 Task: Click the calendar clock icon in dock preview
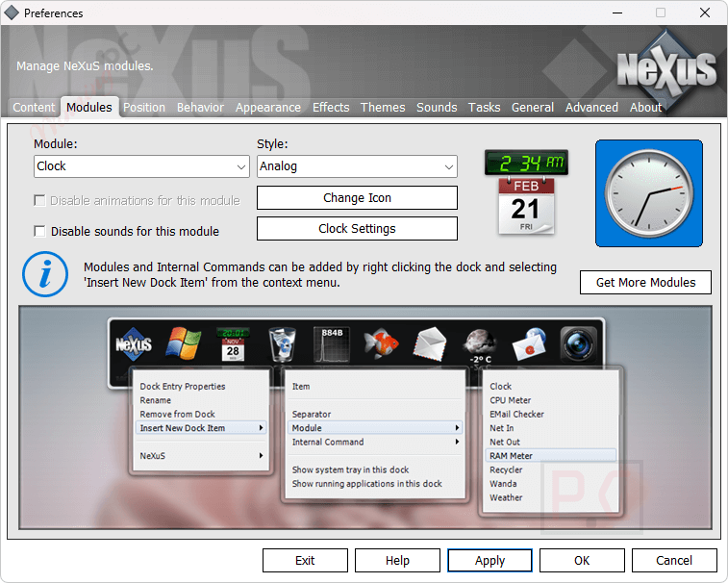tap(233, 344)
